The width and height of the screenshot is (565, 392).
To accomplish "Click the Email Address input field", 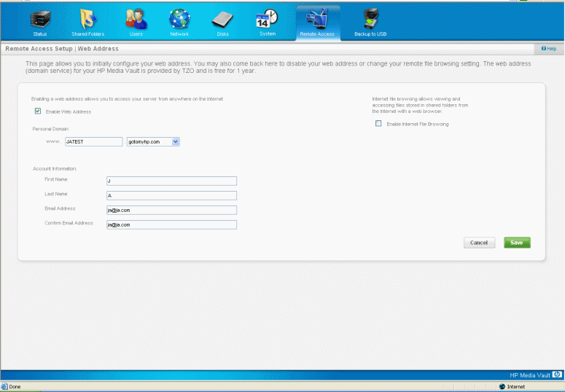I will pyautogui.click(x=171, y=210).
